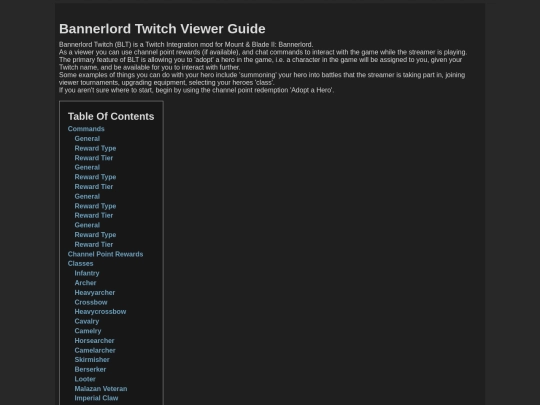Open the Camelry class link
The image size is (540, 405).
click(x=88, y=331)
